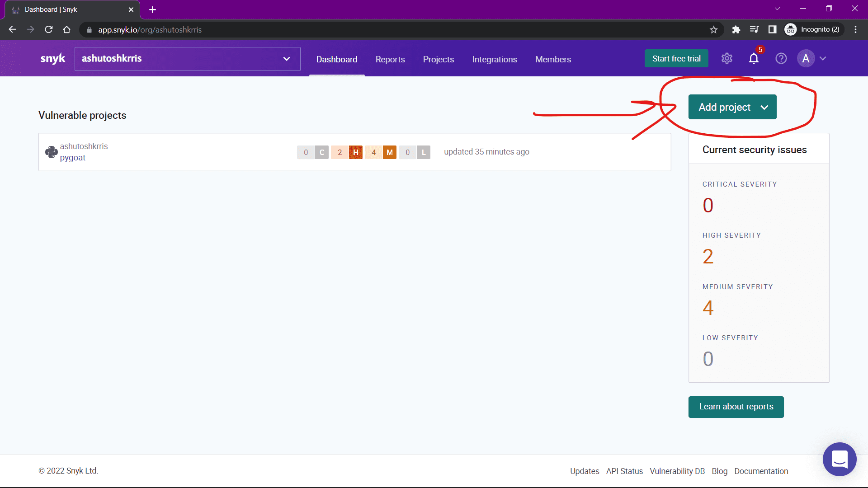Click the user avatar icon top right
868x488 pixels.
click(806, 58)
